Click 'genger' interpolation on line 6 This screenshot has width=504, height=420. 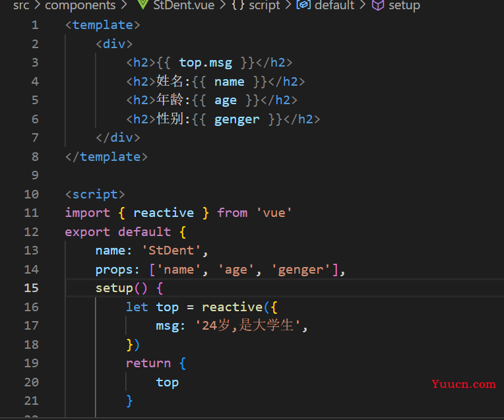pyautogui.click(x=237, y=119)
